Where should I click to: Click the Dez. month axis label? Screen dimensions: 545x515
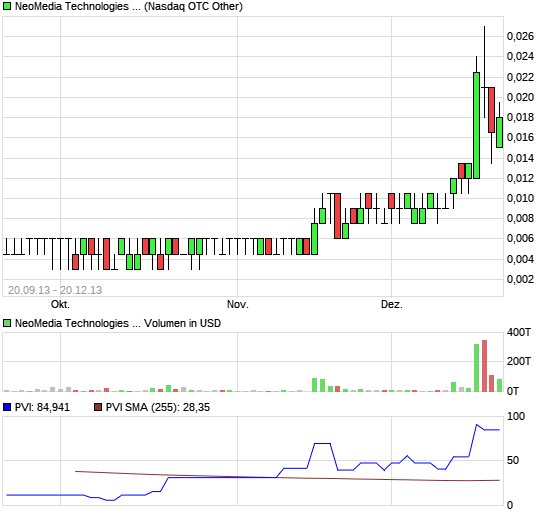(391, 304)
